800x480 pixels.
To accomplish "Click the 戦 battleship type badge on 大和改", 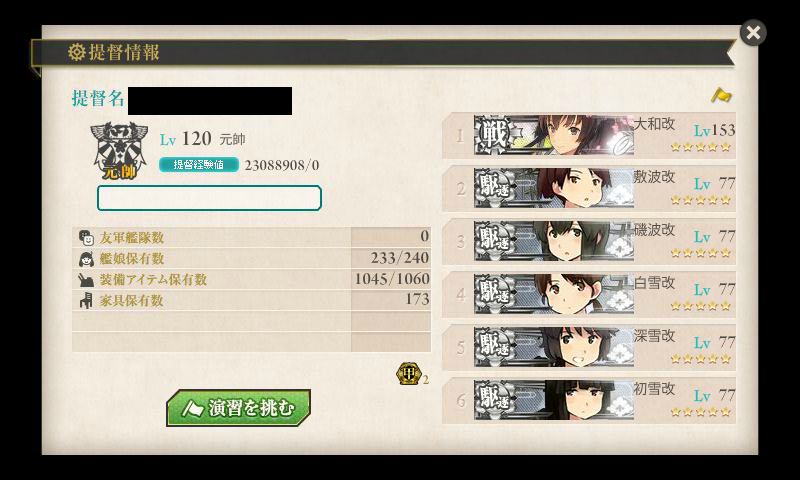I will click(492, 135).
